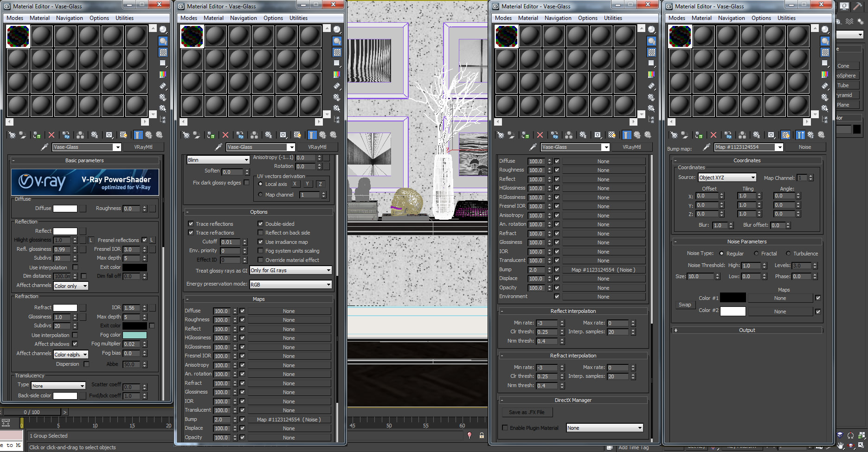
Task: Enable Override material effect checkbox
Action: pyautogui.click(x=260, y=260)
